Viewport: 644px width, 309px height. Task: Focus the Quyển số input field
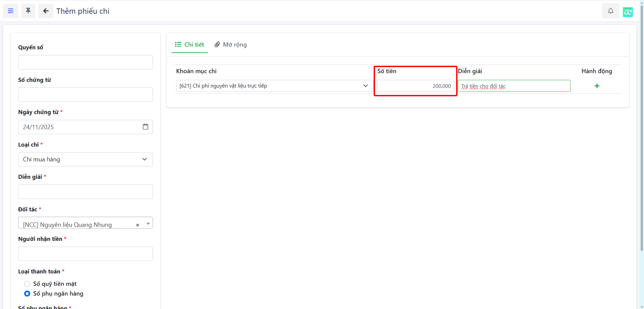click(85, 62)
